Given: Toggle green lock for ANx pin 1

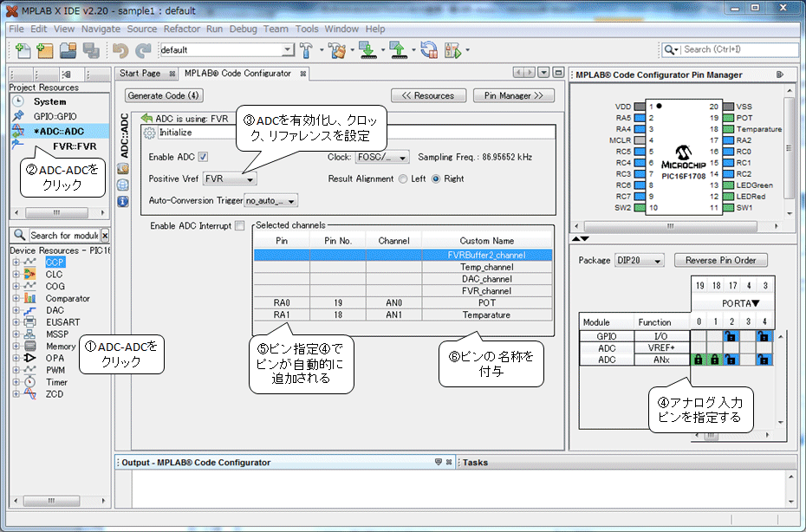Looking at the screenshot, I should 714,360.
